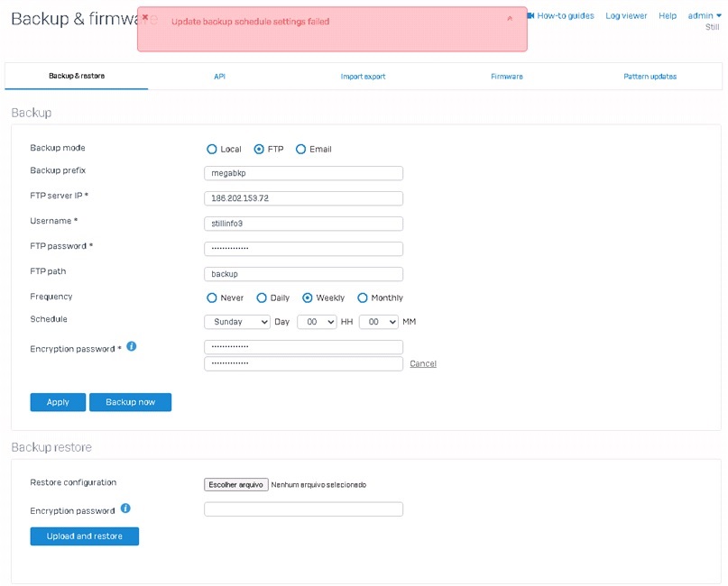Collapse the error banner using the chevron icon
The height and width of the screenshot is (586, 728).
tap(510, 18)
